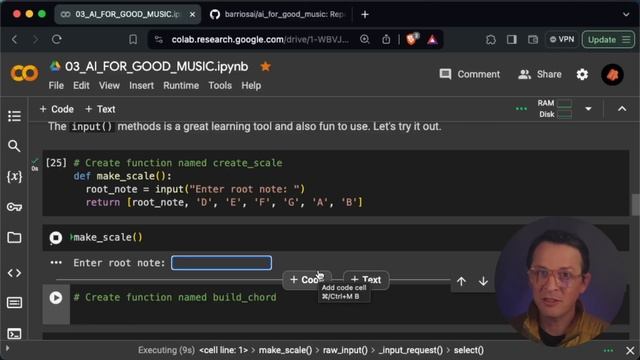Open the table of contents sidebar panel
Screen dimensions: 640x360
tap(14, 116)
